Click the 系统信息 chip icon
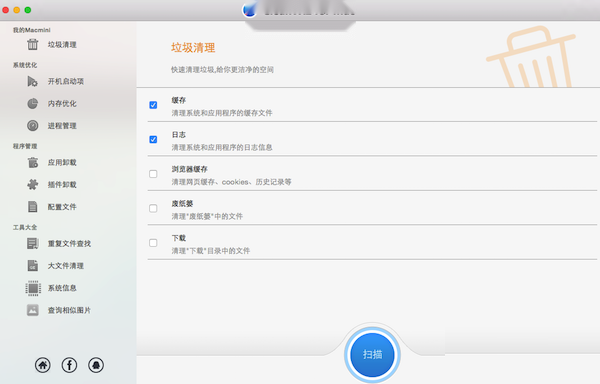Image resolution: width=600 pixels, height=384 pixels. pyautogui.click(x=33, y=288)
